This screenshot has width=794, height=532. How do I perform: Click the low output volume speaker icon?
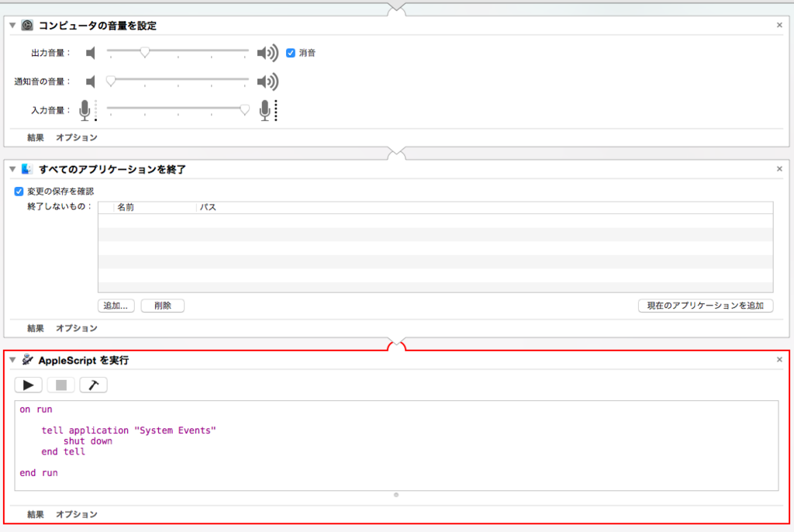click(x=91, y=53)
